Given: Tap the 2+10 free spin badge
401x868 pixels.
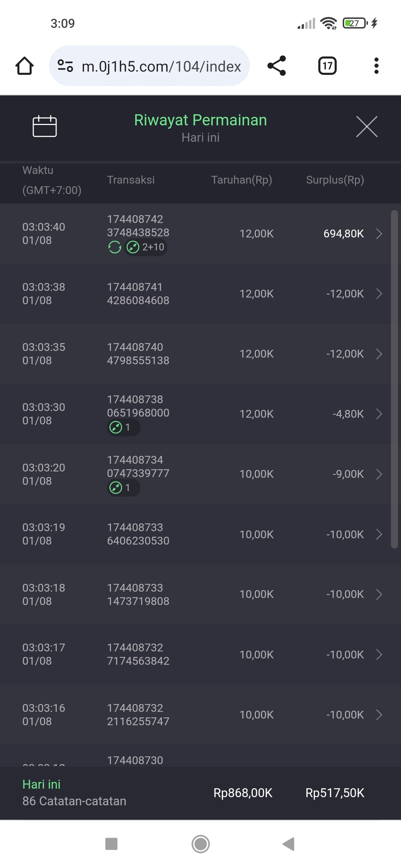Looking at the screenshot, I should coord(146,247).
